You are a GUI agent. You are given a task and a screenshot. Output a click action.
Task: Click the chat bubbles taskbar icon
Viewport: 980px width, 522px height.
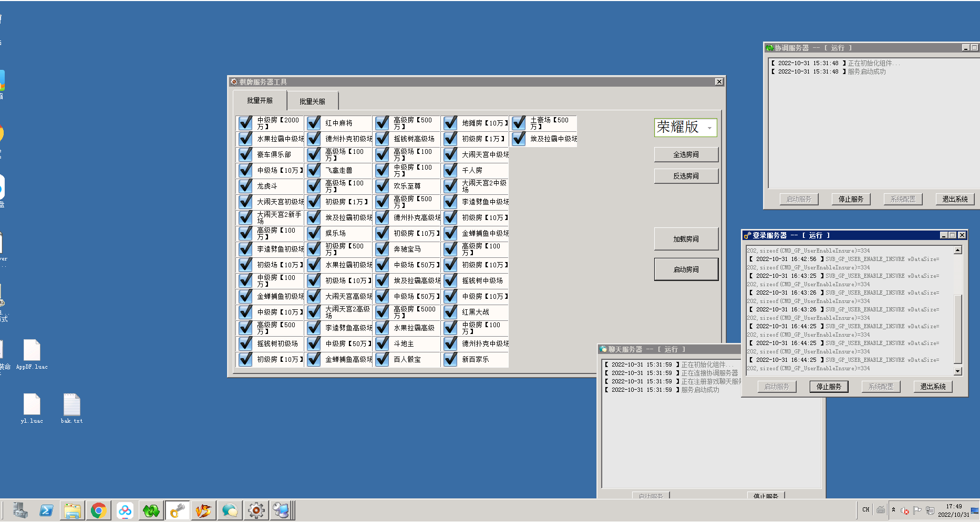click(230, 510)
